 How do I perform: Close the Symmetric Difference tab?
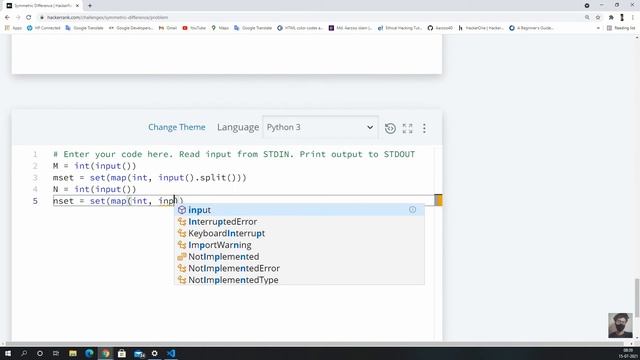click(x=77, y=6)
